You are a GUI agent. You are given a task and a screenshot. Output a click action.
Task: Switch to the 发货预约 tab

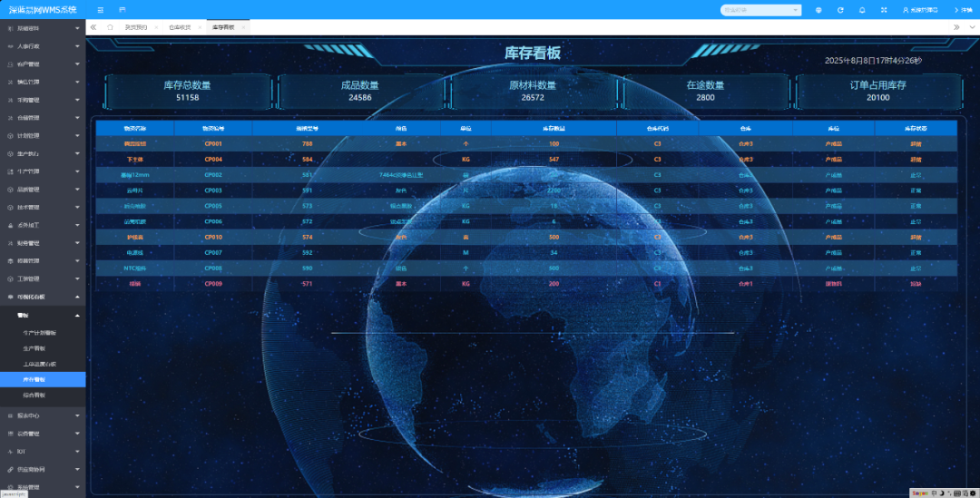[135, 27]
